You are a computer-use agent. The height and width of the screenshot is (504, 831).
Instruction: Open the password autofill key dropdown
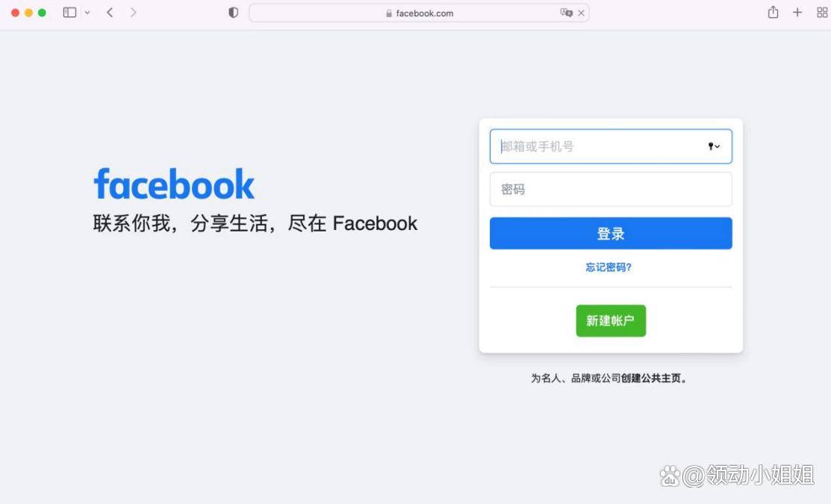714,146
